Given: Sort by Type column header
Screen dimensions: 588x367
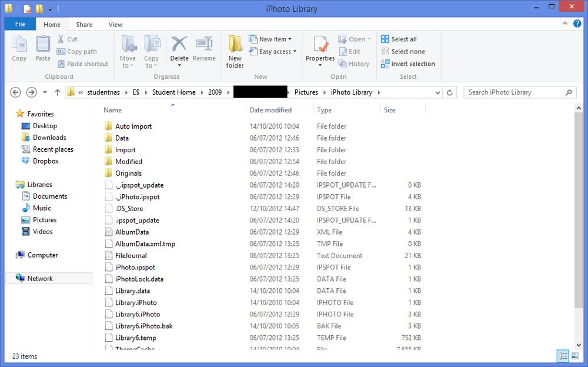Looking at the screenshot, I should tap(324, 110).
